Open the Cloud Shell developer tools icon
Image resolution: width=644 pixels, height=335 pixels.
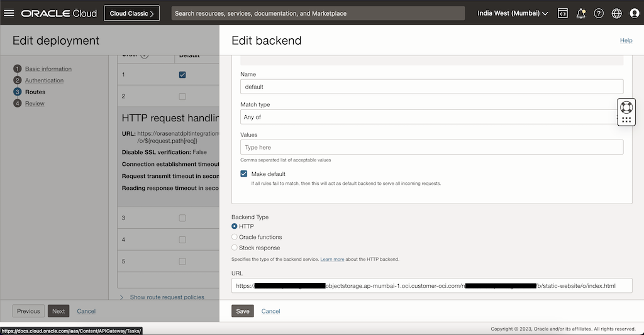pos(563,13)
